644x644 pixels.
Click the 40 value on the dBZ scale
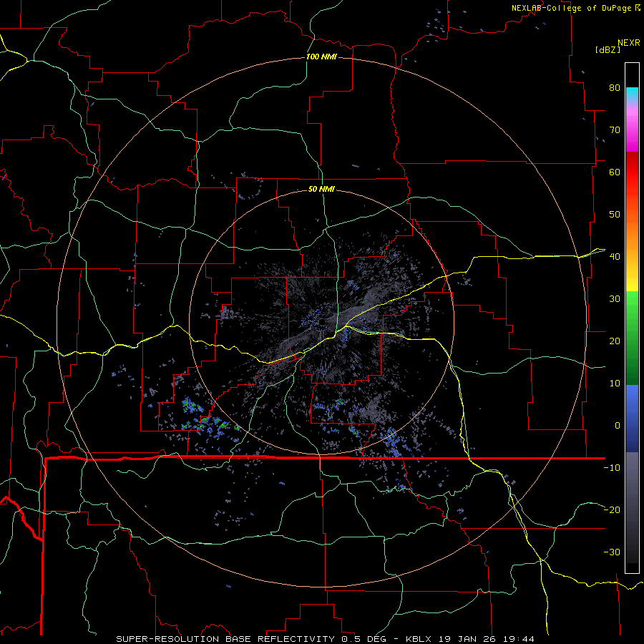(x=615, y=256)
